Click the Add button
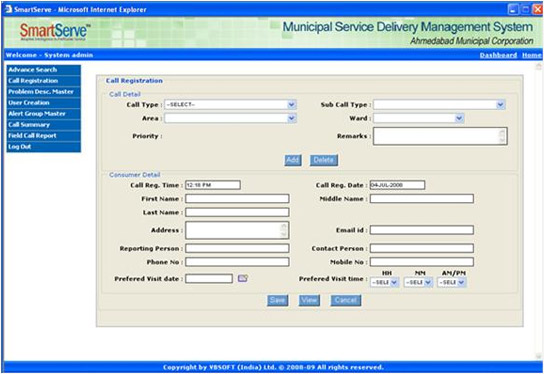 [292, 160]
